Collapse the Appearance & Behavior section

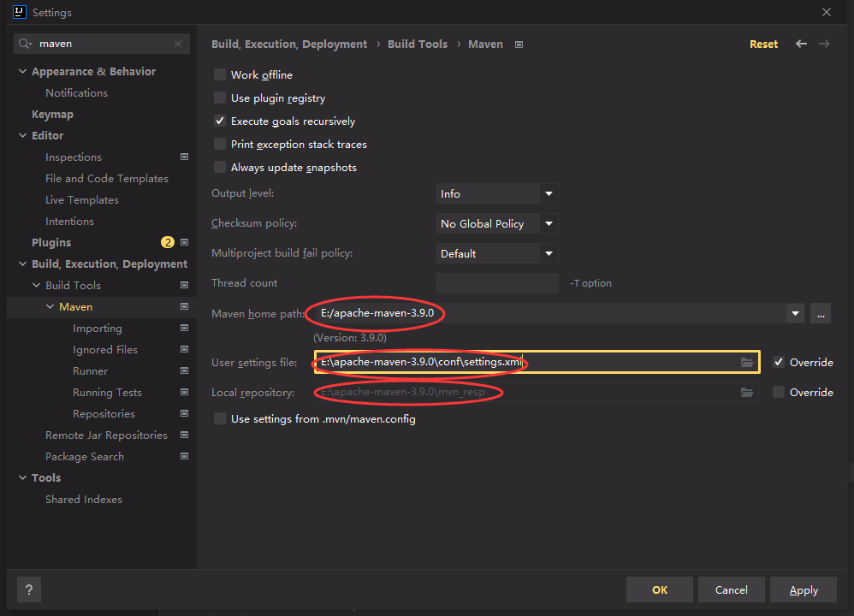[x=23, y=72]
